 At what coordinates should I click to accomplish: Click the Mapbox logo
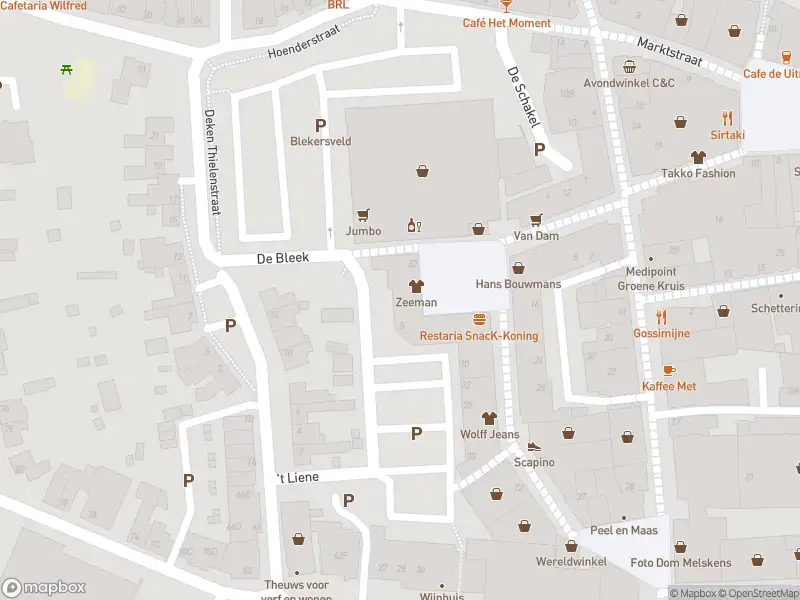pos(44,587)
